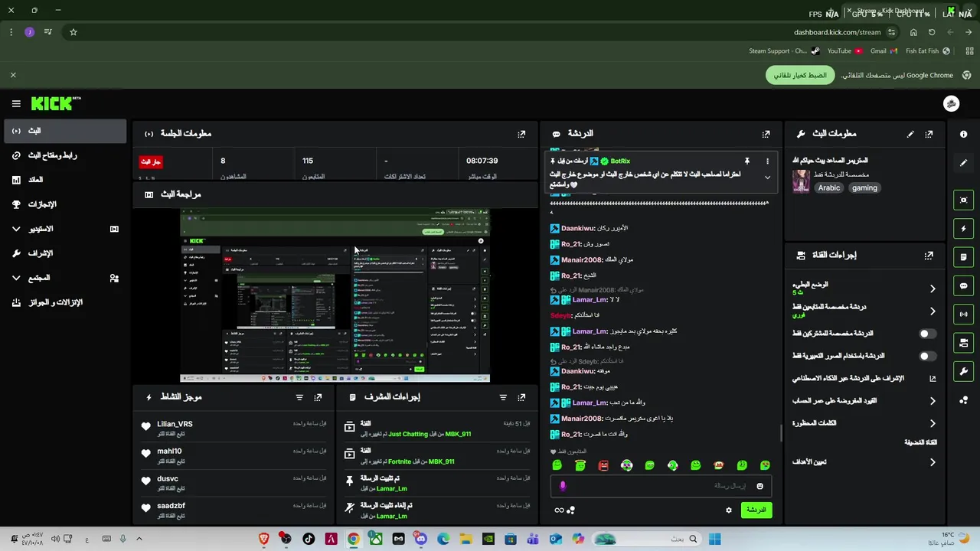Open the Achievements sidebar item
Screen dimensions: 980x551
[x=65, y=204]
